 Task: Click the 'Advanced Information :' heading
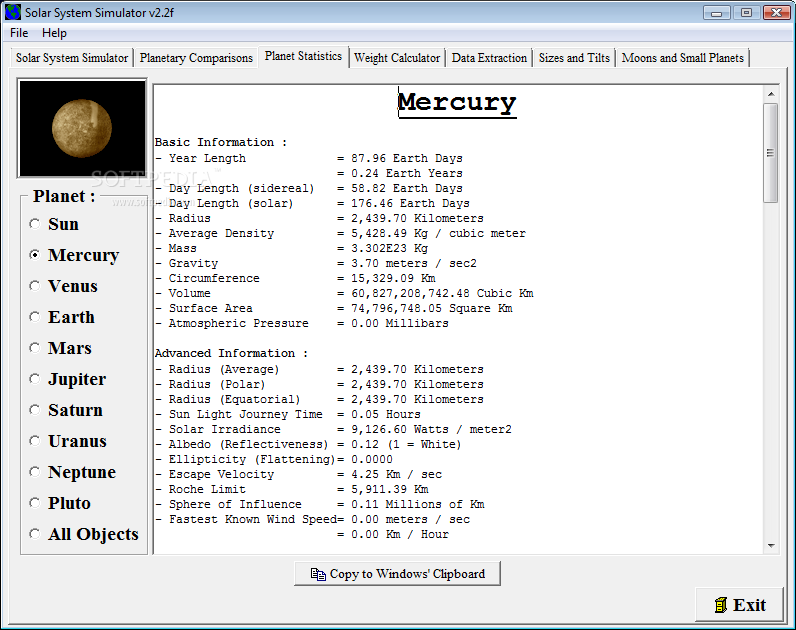click(x=231, y=353)
